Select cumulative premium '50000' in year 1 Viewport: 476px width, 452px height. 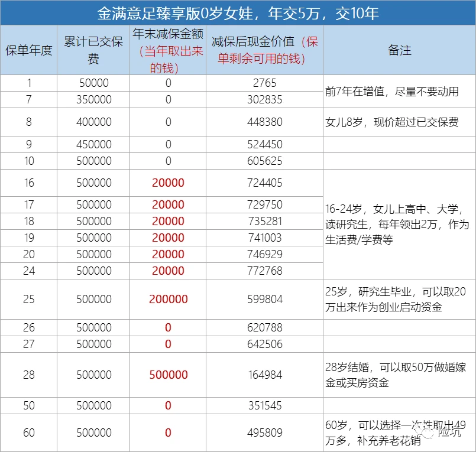94,83
